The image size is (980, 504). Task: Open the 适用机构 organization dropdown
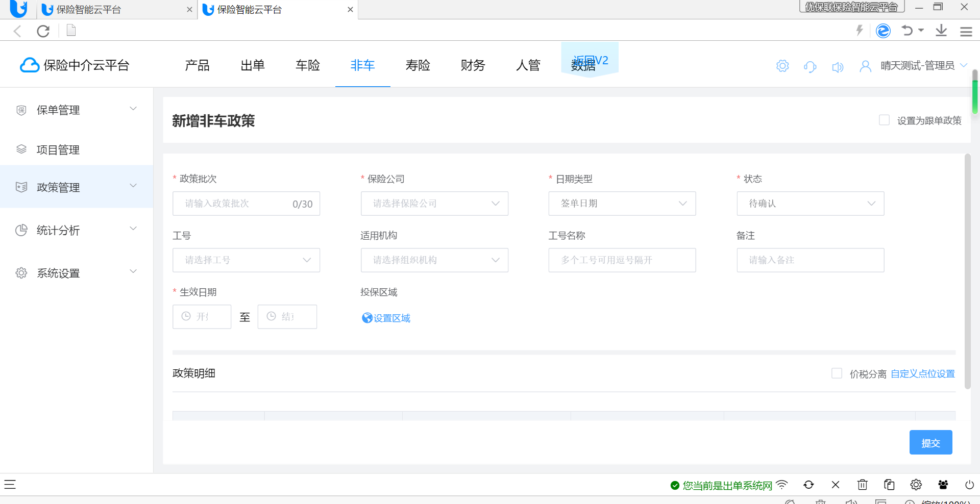click(434, 260)
